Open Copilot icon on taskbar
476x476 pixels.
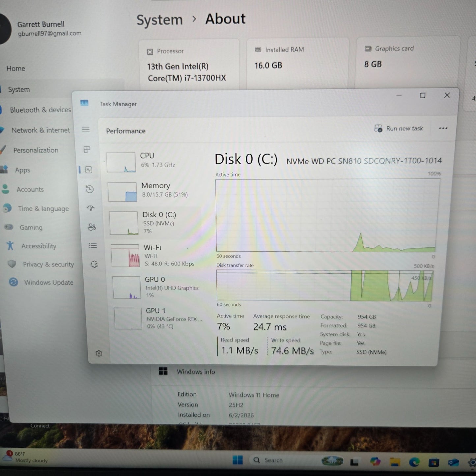375,462
